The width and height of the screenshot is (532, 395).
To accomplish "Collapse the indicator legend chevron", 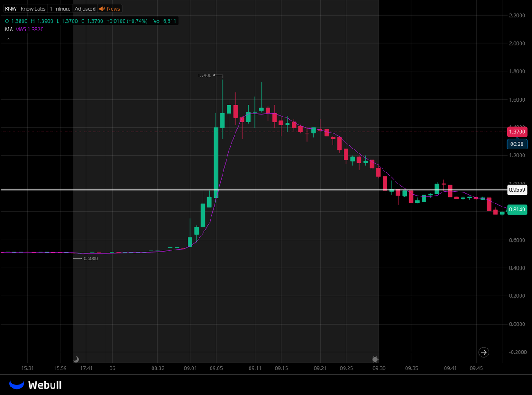I will pos(8,39).
